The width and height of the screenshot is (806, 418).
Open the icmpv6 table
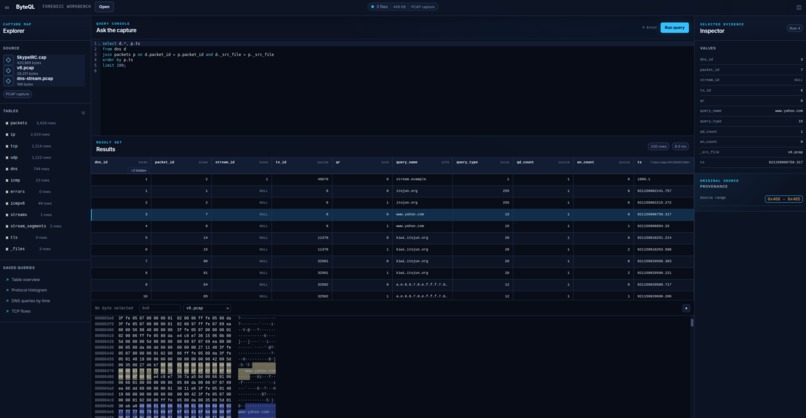45,203
